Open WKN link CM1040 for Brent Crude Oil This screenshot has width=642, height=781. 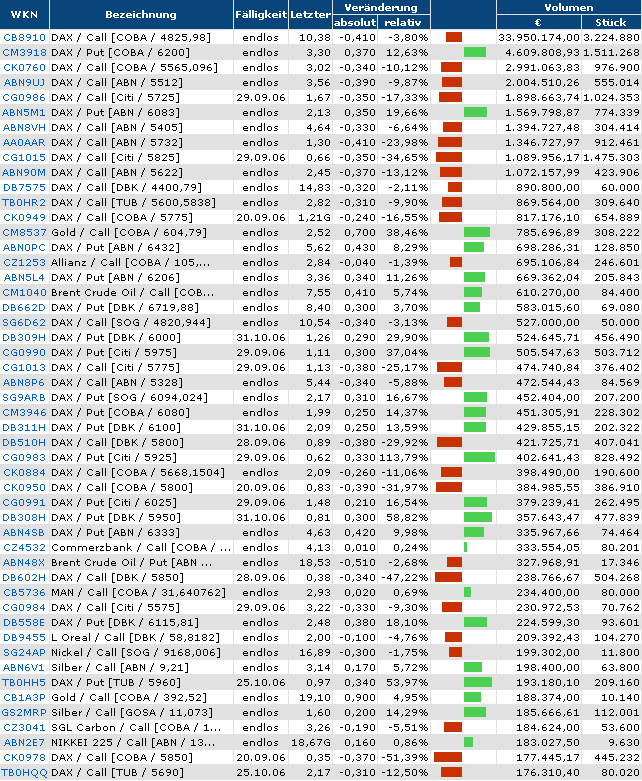pyautogui.click(x=24, y=292)
